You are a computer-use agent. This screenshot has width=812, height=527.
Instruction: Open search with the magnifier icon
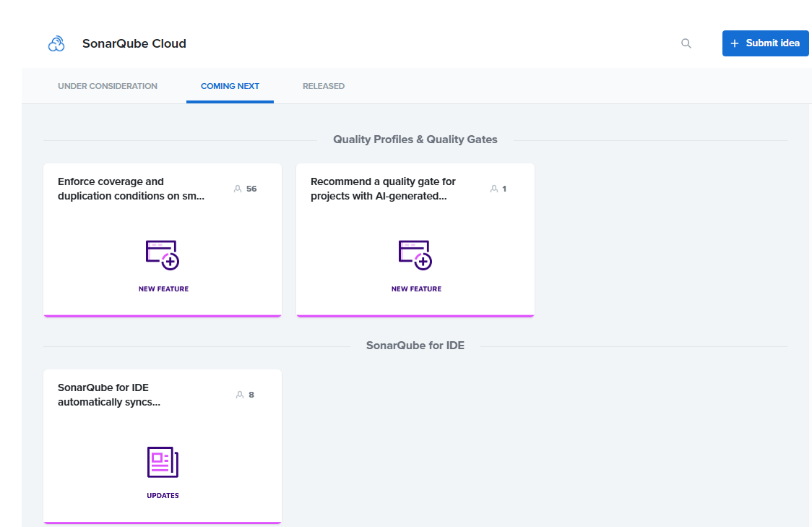point(686,43)
